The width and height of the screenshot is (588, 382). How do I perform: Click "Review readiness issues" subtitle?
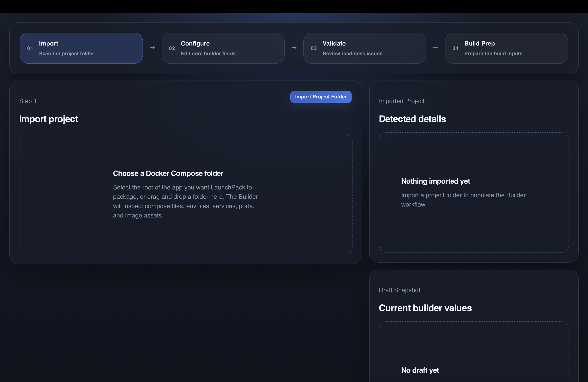(x=352, y=54)
